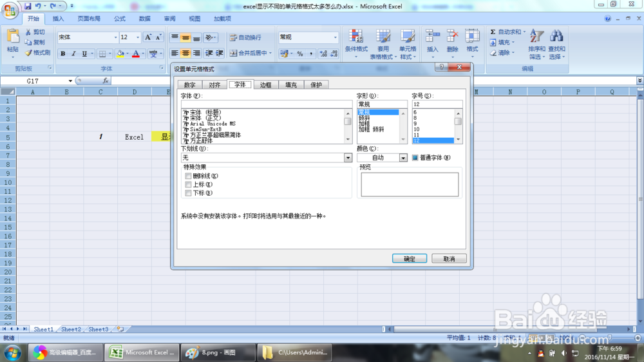Click the Cancel button in dialog

click(449, 258)
